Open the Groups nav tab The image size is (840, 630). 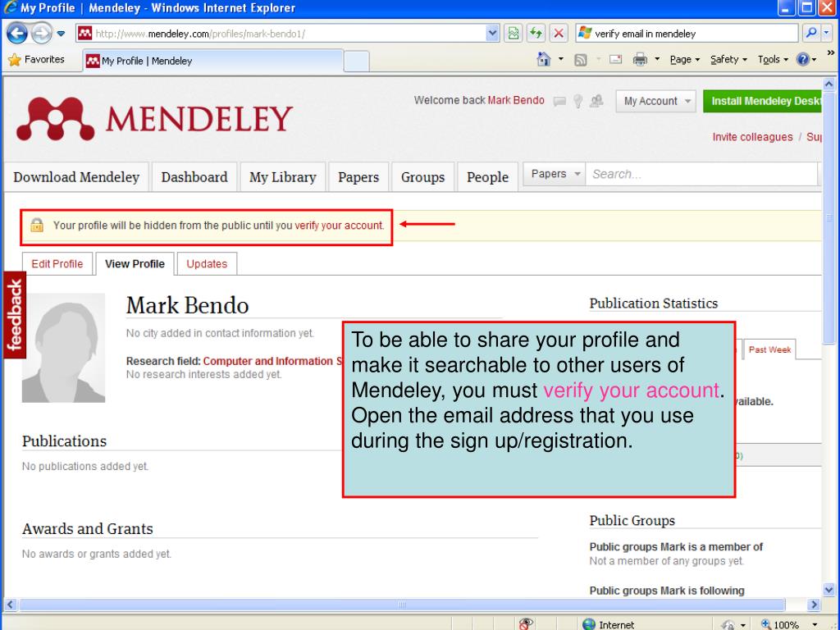click(422, 177)
